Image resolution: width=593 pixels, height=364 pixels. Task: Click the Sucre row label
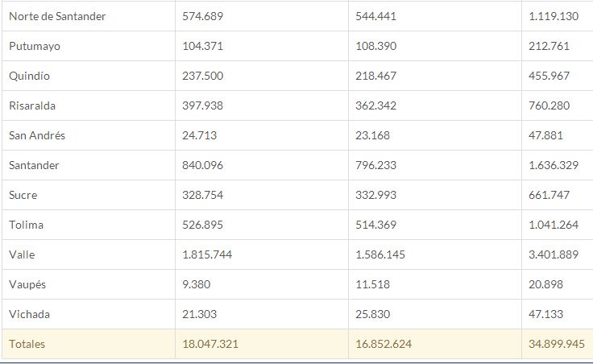(x=23, y=195)
